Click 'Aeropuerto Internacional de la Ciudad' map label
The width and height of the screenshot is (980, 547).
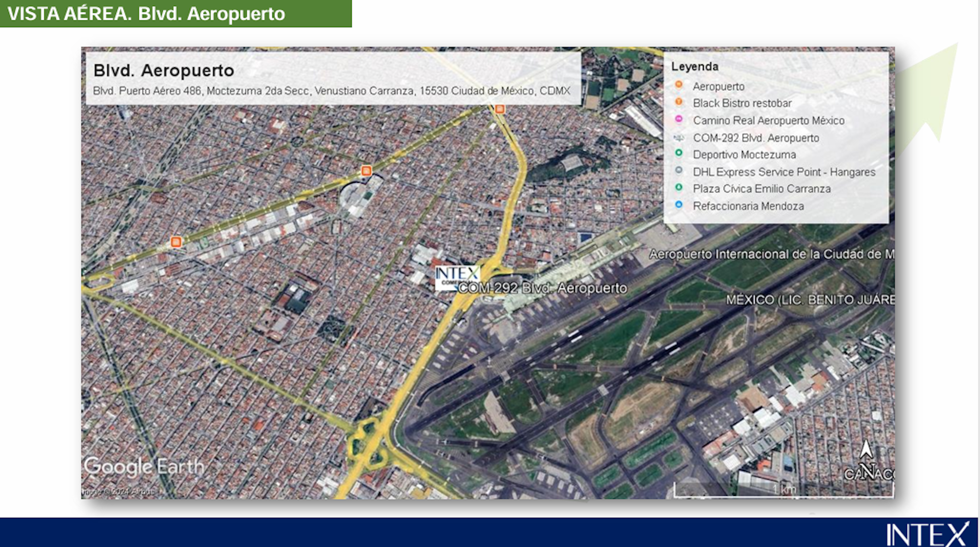(x=772, y=254)
